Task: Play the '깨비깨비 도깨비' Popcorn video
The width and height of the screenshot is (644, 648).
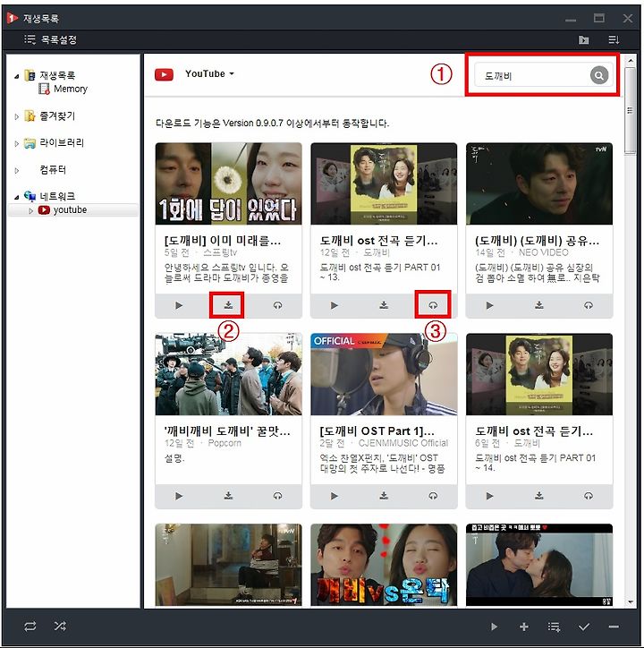Action: [179, 496]
